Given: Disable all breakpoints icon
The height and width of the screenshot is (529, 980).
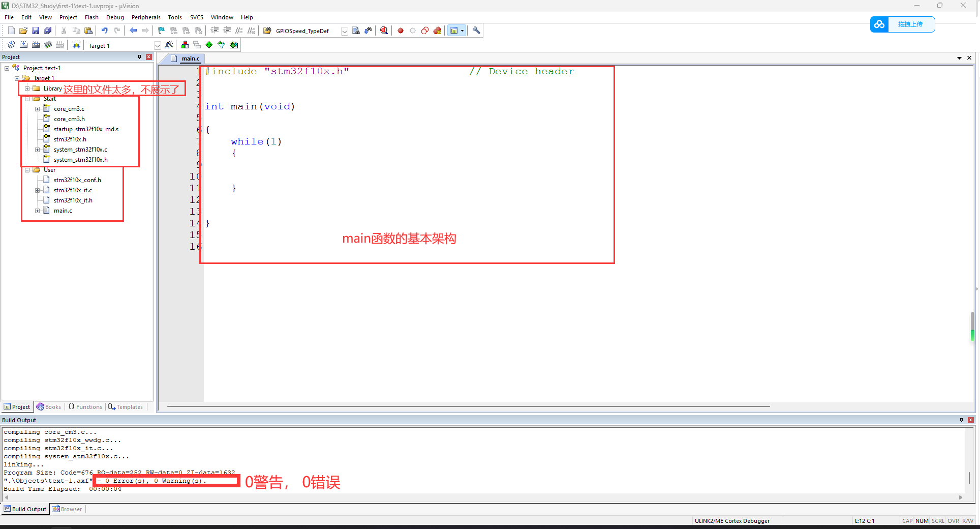Looking at the screenshot, I should click(x=425, y=31).
